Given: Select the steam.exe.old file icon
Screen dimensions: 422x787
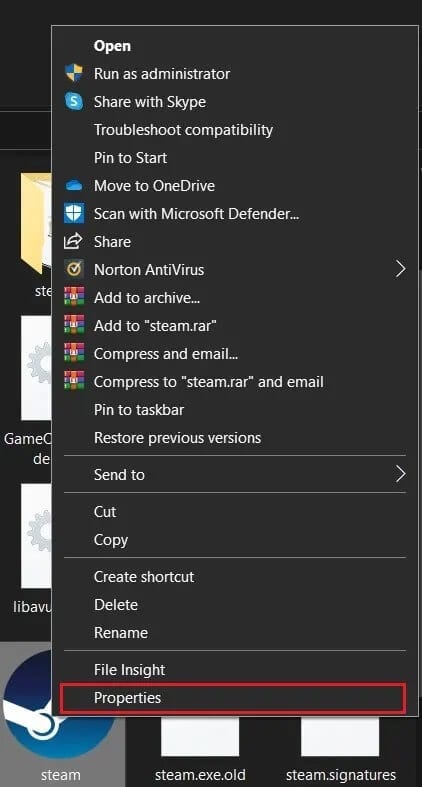Looking at the screenshot, I should click(x=200, y=736).
